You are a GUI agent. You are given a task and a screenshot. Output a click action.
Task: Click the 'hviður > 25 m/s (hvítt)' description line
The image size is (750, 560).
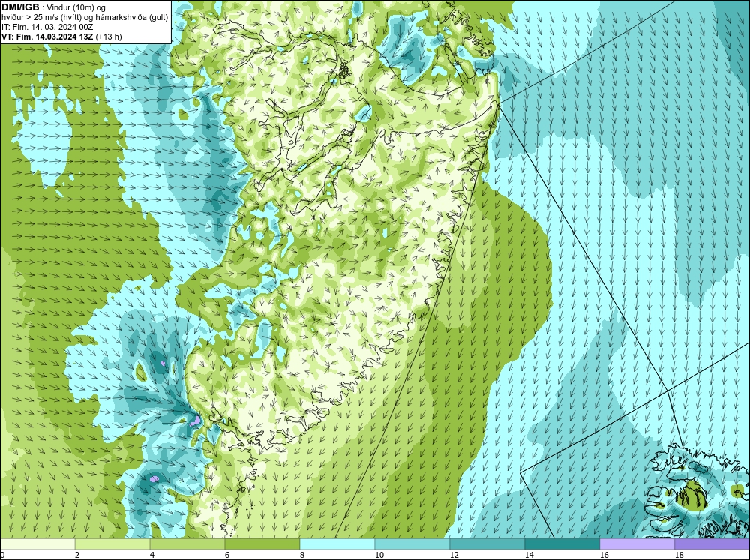pos(85,17)
